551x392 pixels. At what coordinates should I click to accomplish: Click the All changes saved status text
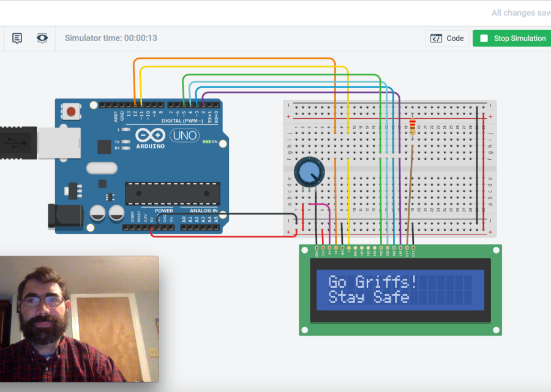(x=520, y=13)
